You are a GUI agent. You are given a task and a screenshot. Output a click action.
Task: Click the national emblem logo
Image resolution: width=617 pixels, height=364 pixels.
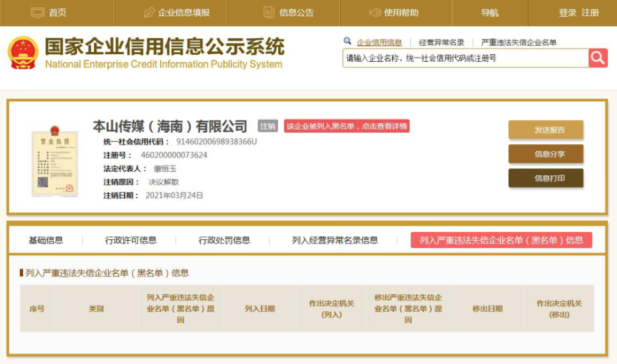point(23,52)
